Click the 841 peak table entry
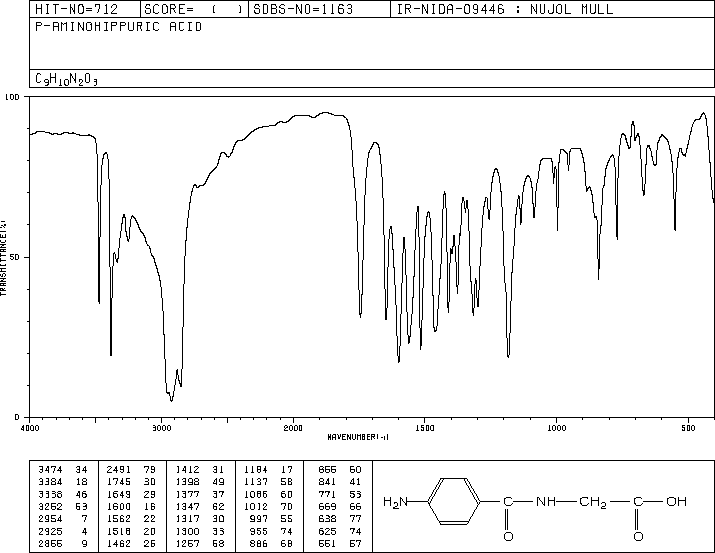The image size is (715, 553). (x=340, y=482)
